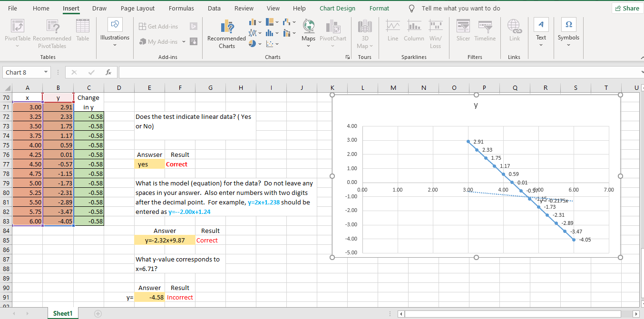Open the Charts dialog launcher arrow

coord(348,57)
